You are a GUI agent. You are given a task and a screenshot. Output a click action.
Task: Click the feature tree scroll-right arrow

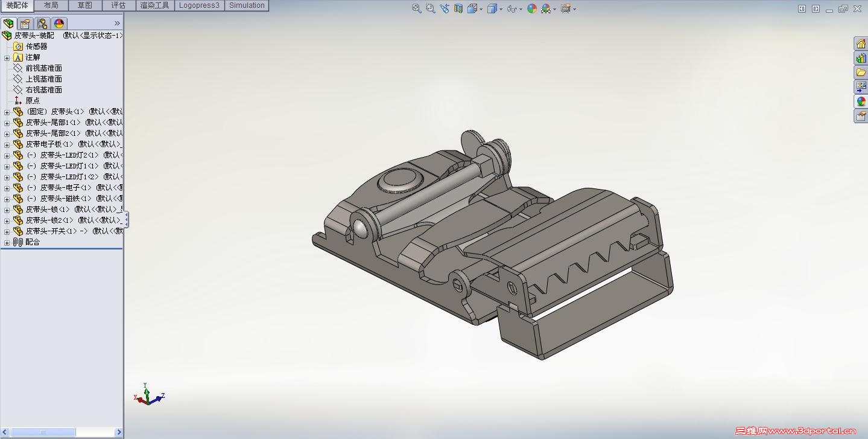click(119, 432)
